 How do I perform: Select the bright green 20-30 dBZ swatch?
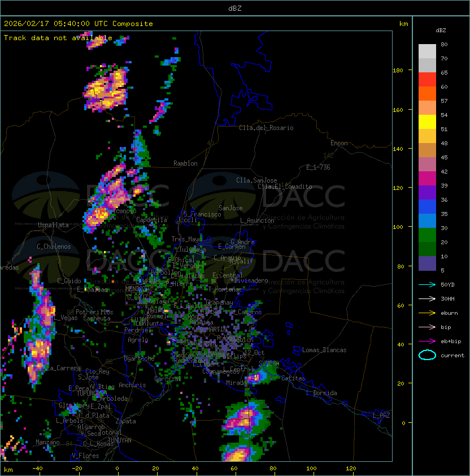point(427,235)
